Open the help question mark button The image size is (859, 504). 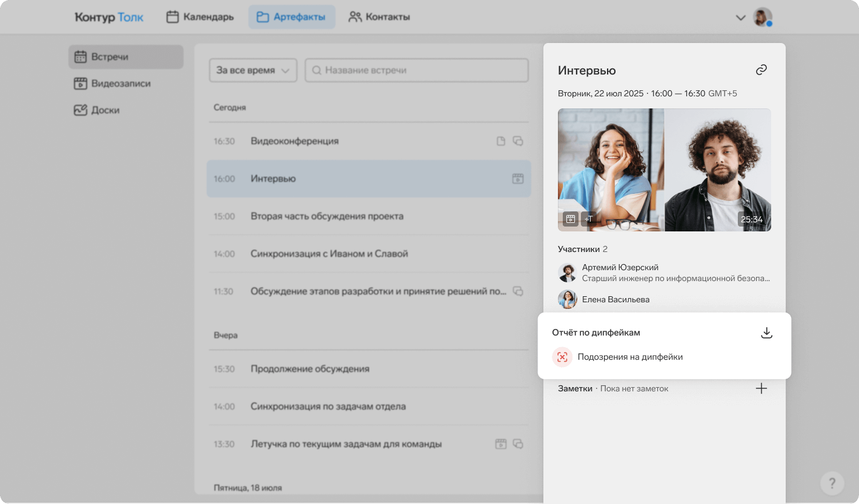pyautogui.click(x=832, y=483)
